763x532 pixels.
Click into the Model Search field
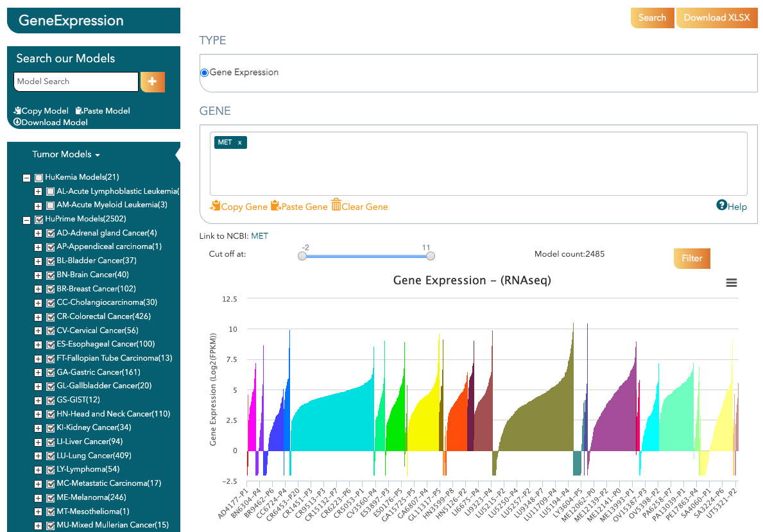click(x=76, y=82)
